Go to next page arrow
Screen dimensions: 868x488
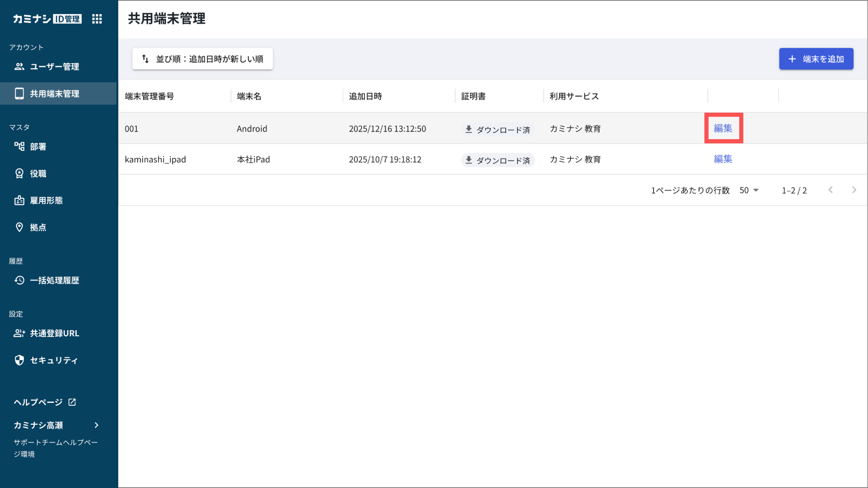click(x=854, y=190)
